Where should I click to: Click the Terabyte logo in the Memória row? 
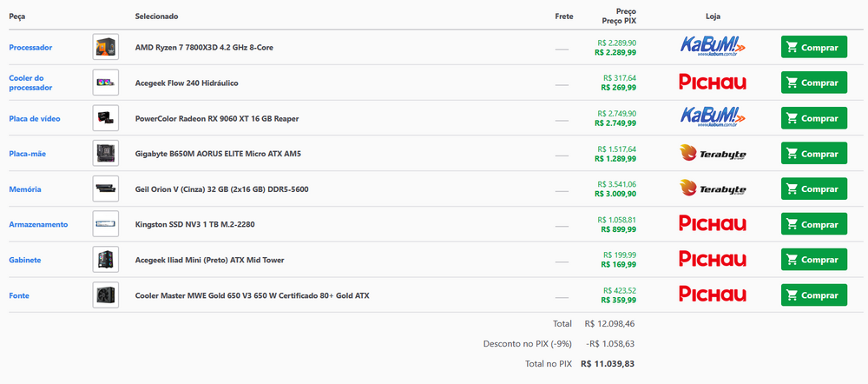coord(713,189)
